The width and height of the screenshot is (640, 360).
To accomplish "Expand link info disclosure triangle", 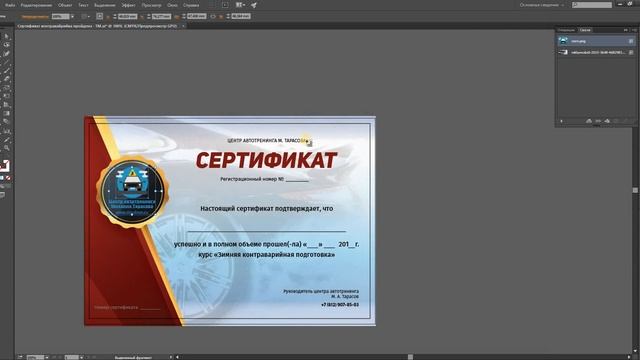I will [562, 121].
